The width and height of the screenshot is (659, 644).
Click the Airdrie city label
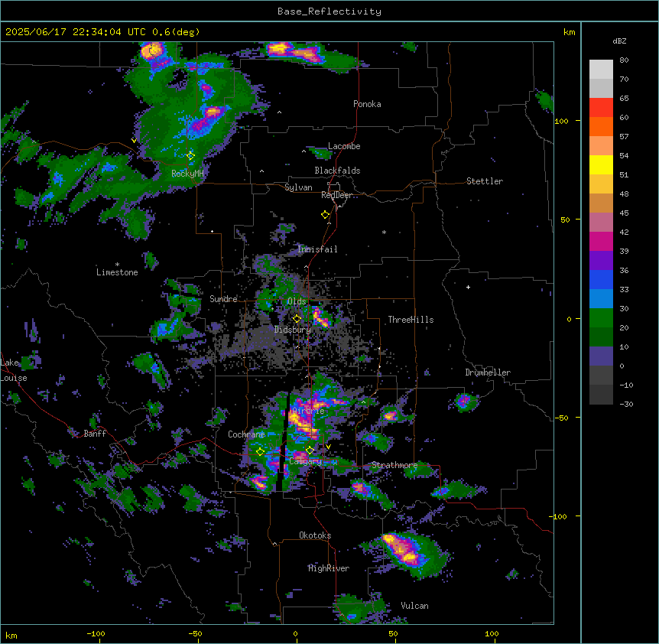pyautogui.click(x=309, y=411)
